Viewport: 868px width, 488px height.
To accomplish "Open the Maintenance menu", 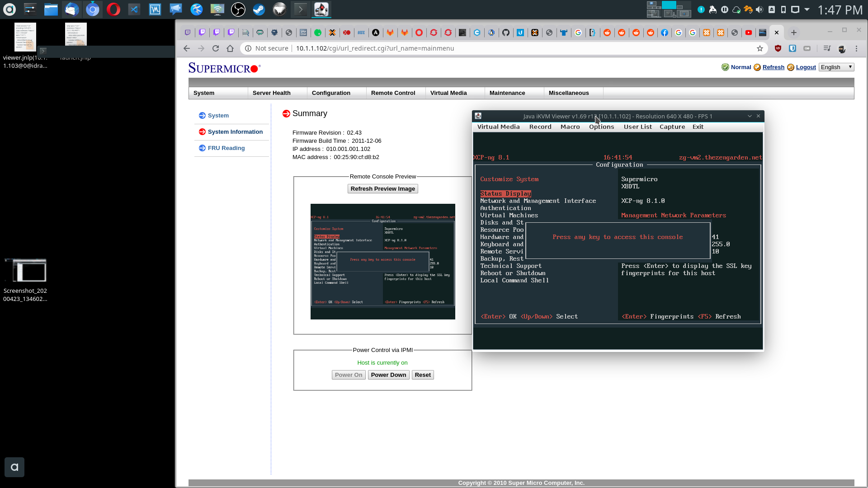I will coord(514,93).
